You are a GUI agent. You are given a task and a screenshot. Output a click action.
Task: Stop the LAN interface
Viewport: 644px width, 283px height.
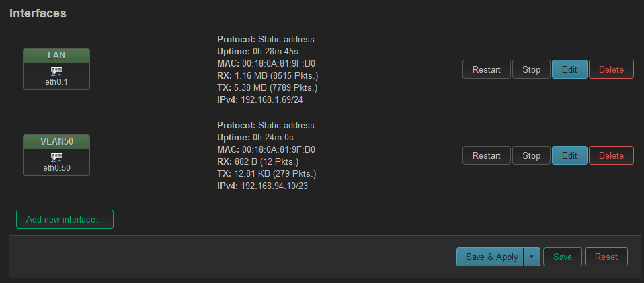pyautogui.click(x=531, y=69)
